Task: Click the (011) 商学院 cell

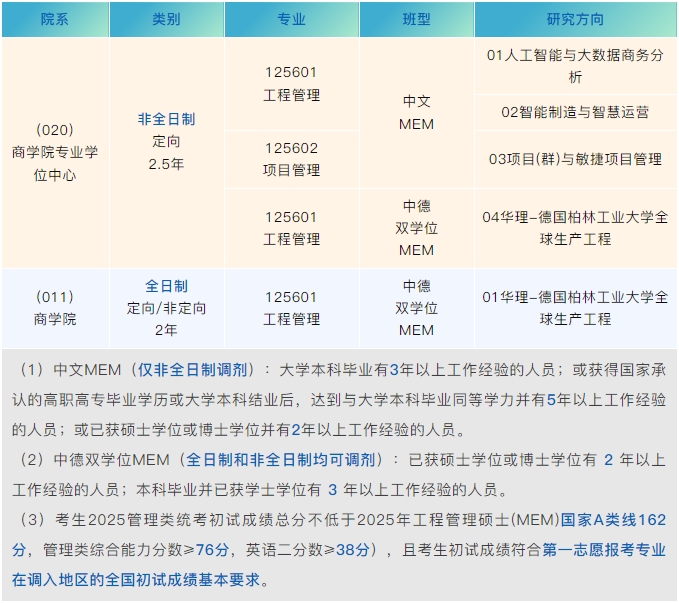Action: [x=55, y=308]
